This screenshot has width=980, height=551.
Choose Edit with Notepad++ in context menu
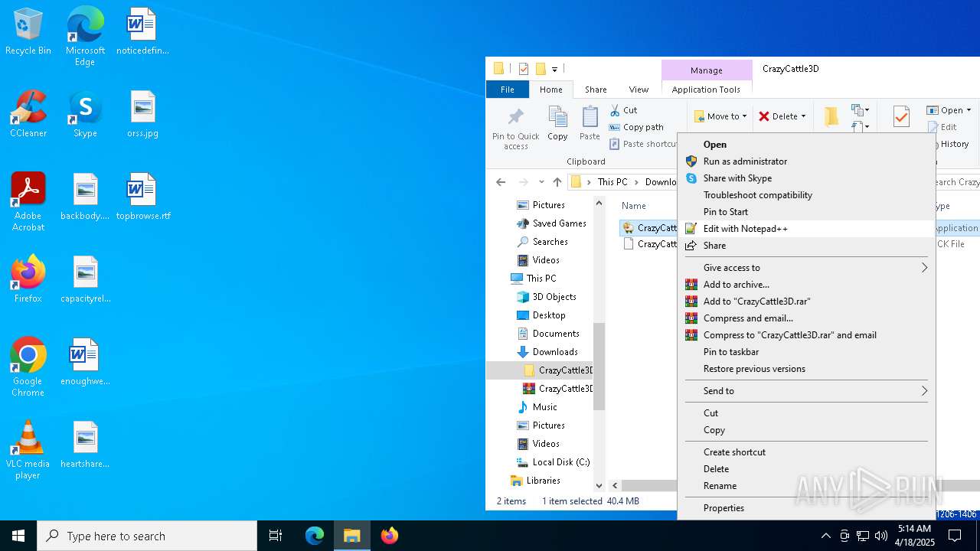806,229
